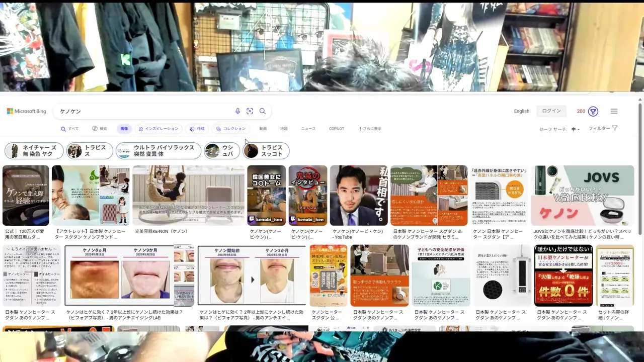644x362 pixels.
Task: Open the 光美容器KE-NON hanging chair thumbnail
Action: tap(188, 196)
